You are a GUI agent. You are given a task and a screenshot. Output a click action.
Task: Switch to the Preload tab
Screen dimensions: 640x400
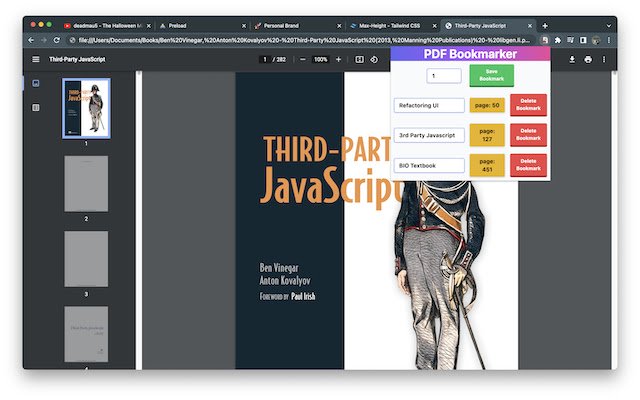[200, 26]
